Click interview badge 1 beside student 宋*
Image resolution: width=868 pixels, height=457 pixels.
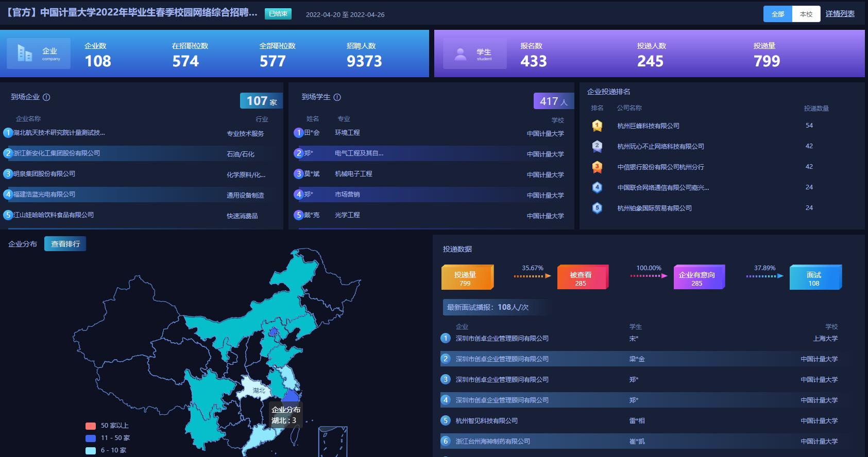coord(446,338)
